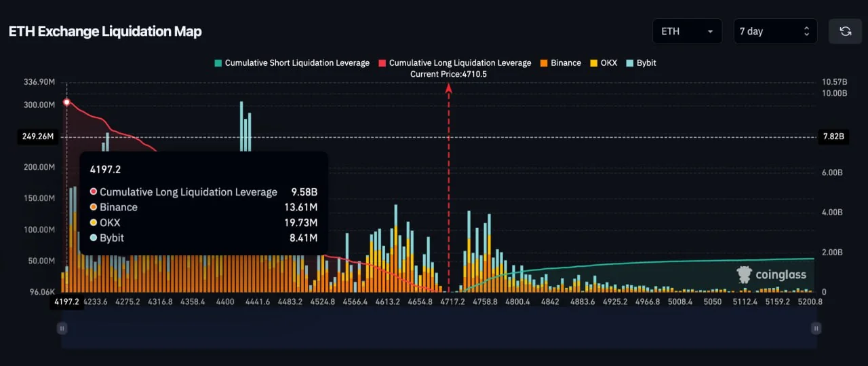Click the right handle of range slider

pyautogui.click(x=816, y=328)
